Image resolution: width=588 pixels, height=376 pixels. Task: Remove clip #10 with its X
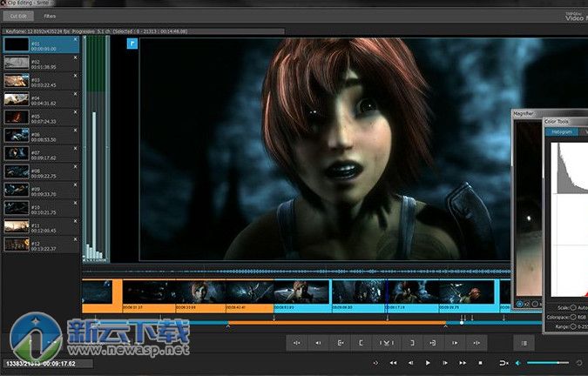[x=76, y=203]
